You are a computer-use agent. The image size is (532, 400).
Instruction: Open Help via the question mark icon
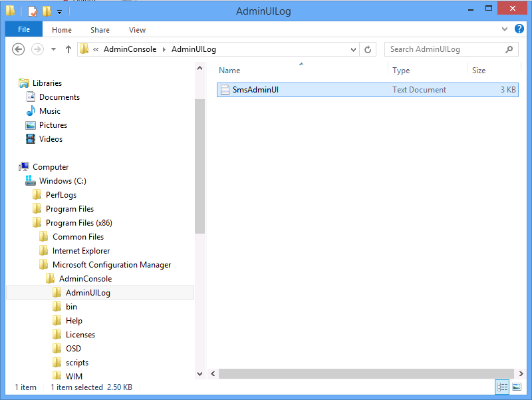coord(519,29)
